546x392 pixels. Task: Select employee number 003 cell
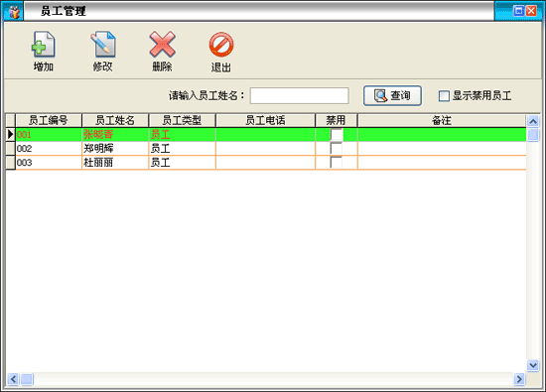coord(49,163)
